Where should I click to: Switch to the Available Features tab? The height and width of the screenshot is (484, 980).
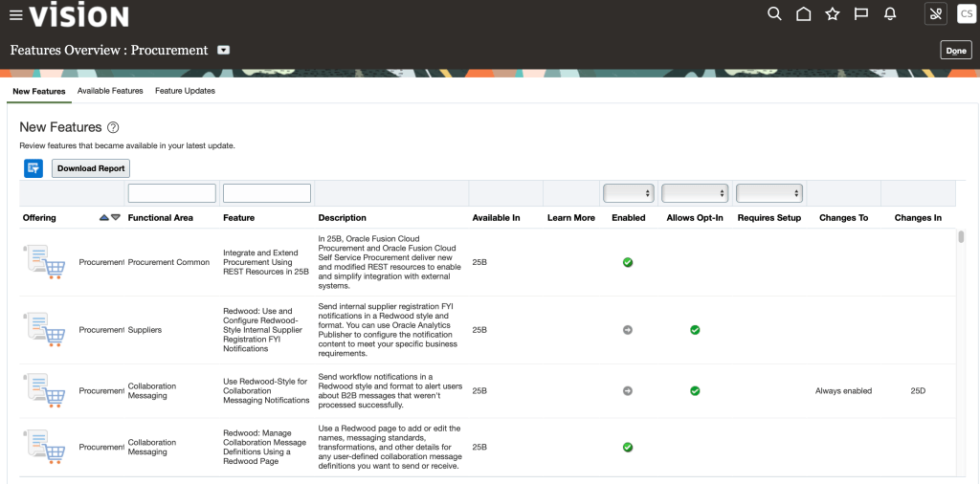point(110,91)
